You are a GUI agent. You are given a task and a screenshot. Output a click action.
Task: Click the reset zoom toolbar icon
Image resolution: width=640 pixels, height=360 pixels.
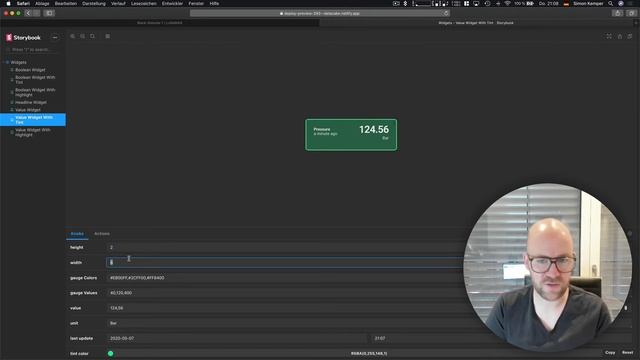92,36
